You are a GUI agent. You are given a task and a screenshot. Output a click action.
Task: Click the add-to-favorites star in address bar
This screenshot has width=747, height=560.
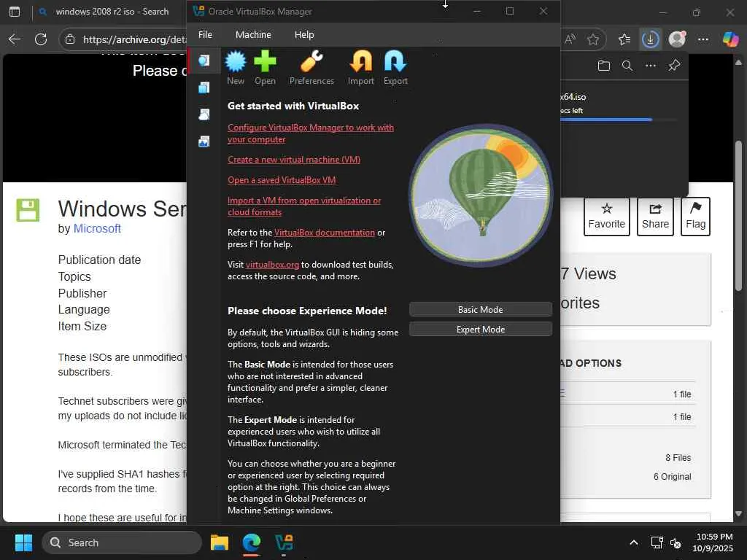pyautogui.click(x=592, y=39)
